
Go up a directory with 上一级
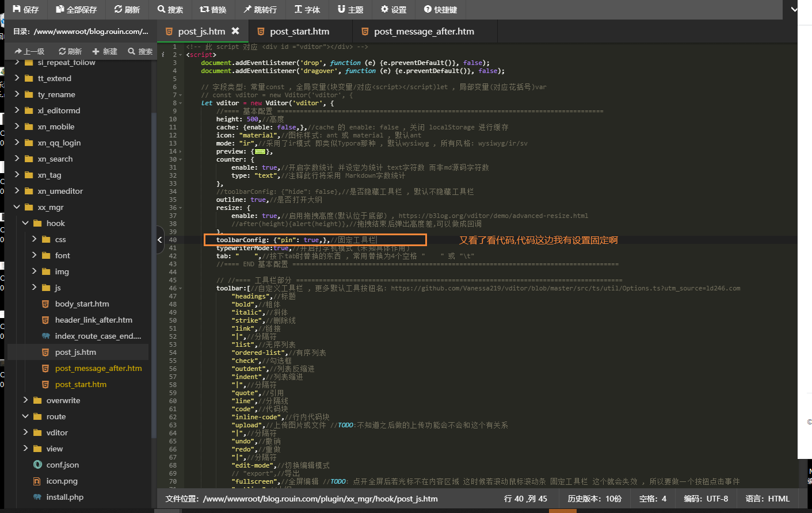point(30,51)
